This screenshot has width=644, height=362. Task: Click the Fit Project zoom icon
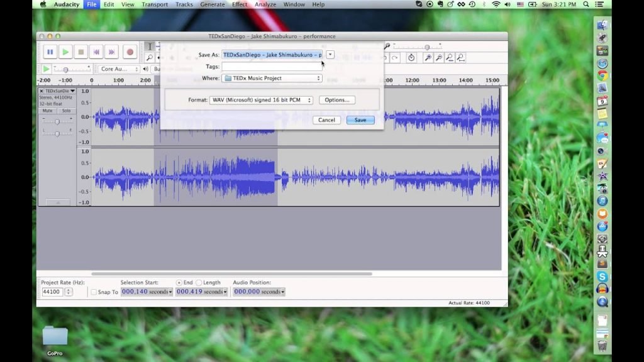[x=461, y=58]
